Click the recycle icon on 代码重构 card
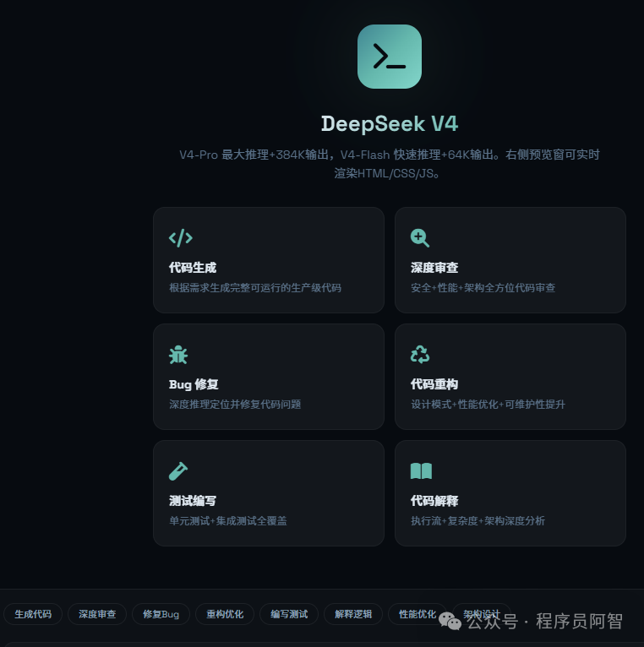 (420, 355)
